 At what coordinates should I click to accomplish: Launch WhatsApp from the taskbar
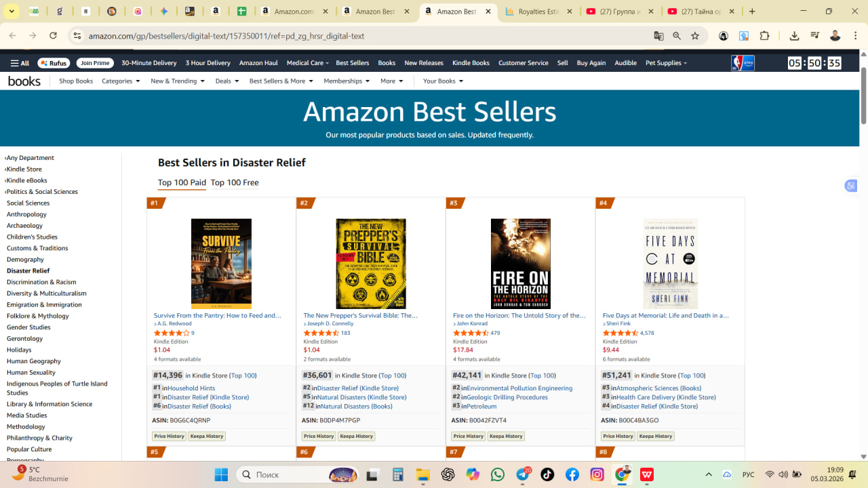498,474
